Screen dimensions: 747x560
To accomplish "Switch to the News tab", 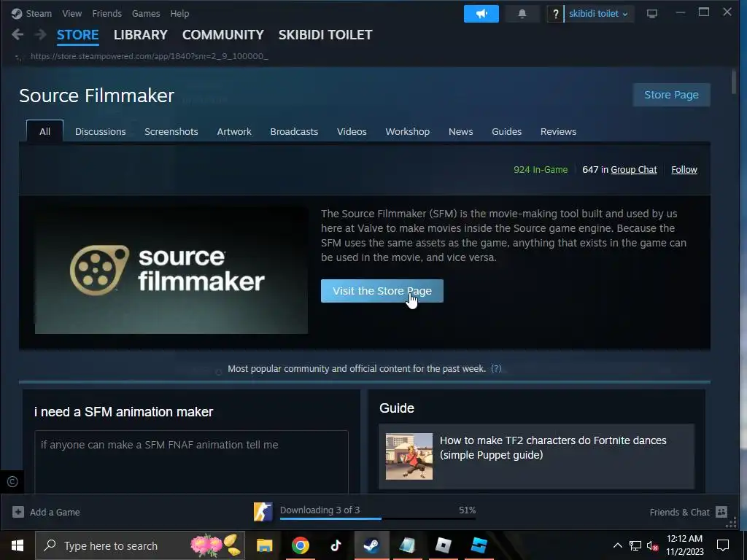I will point(461,131).
